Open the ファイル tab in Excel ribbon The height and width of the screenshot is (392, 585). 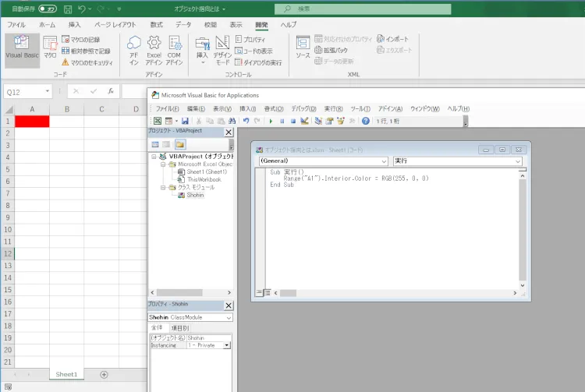click(16, 25)
